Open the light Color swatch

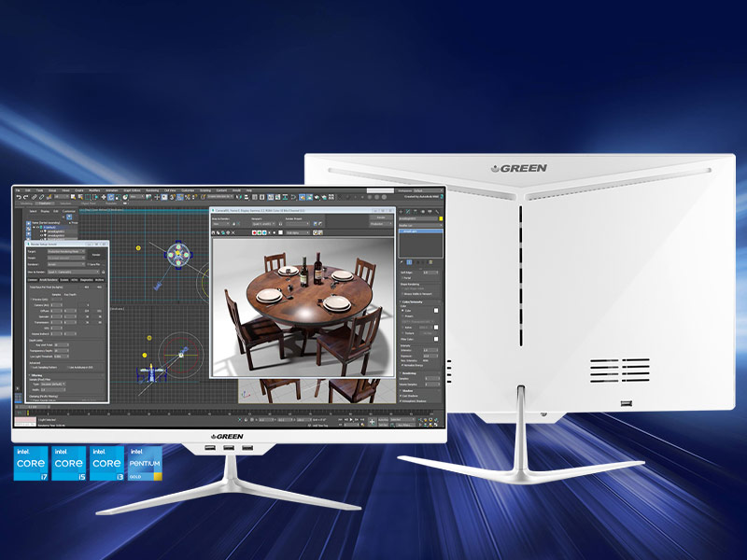436,311
